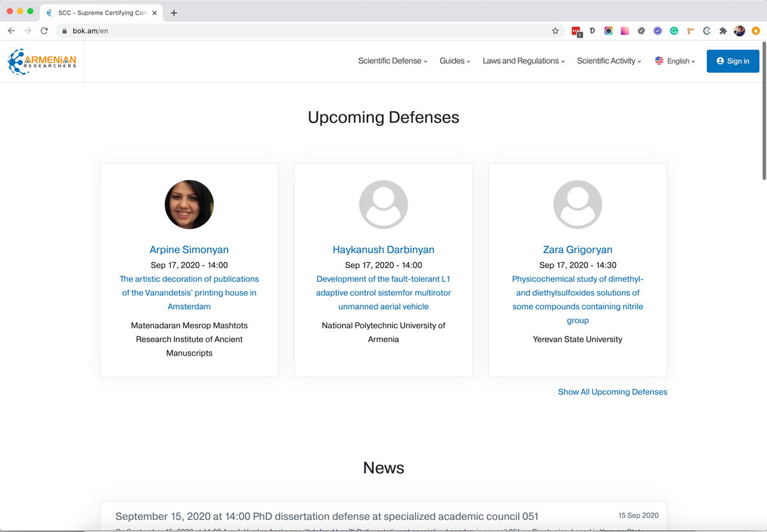This screenshot has height=532, width=767.
Task: Click Zara Grigoryan's placeholder avatar
Action: click(x=578, y=204)
